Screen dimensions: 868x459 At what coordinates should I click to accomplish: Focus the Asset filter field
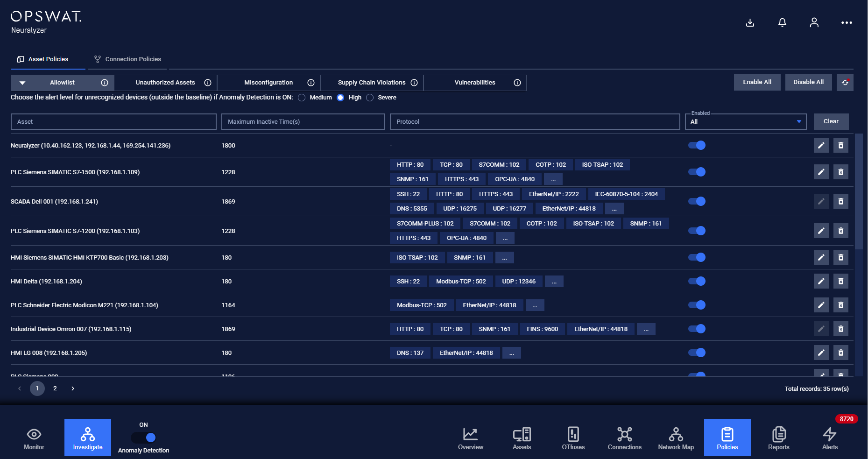[x=113, y=121]
